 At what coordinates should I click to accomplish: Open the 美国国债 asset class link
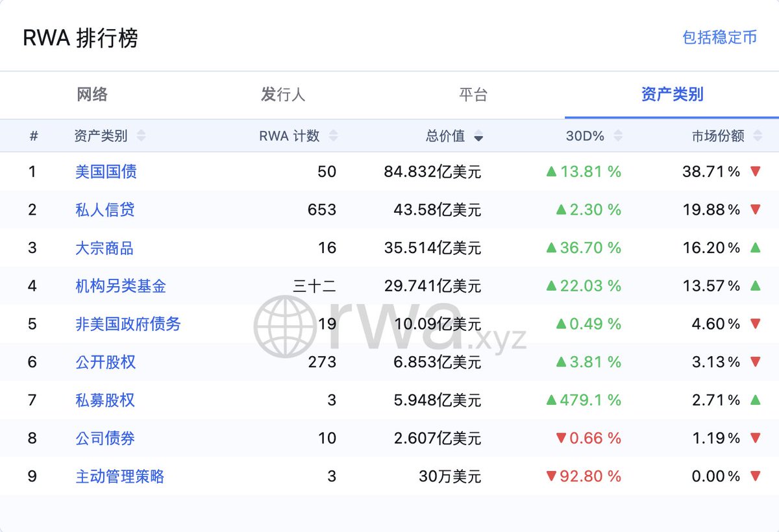pos(106,172)
